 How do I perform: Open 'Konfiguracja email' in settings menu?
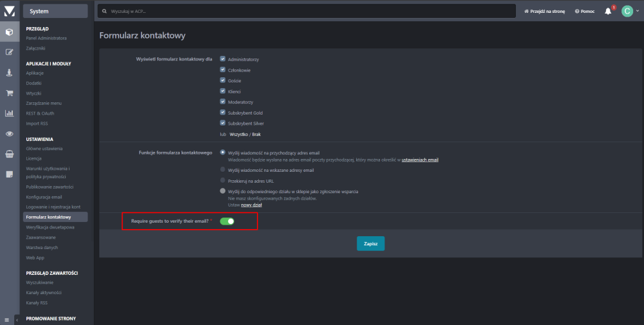tap(44, 196)
